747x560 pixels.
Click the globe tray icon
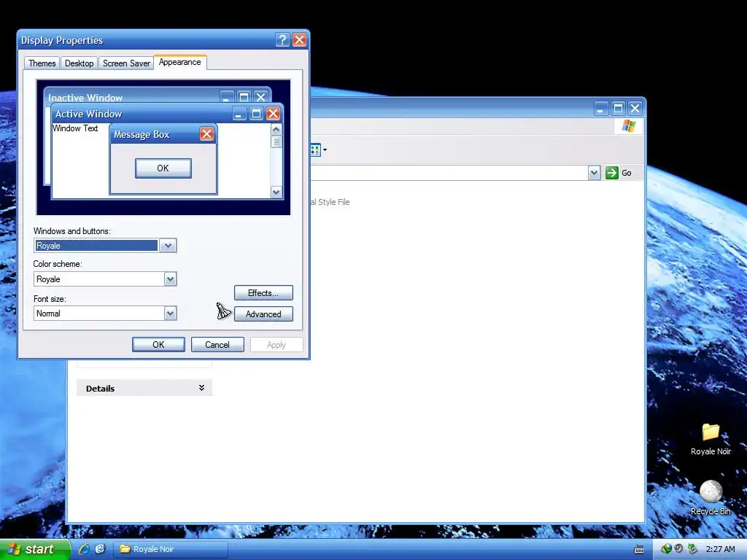point(666,549)
